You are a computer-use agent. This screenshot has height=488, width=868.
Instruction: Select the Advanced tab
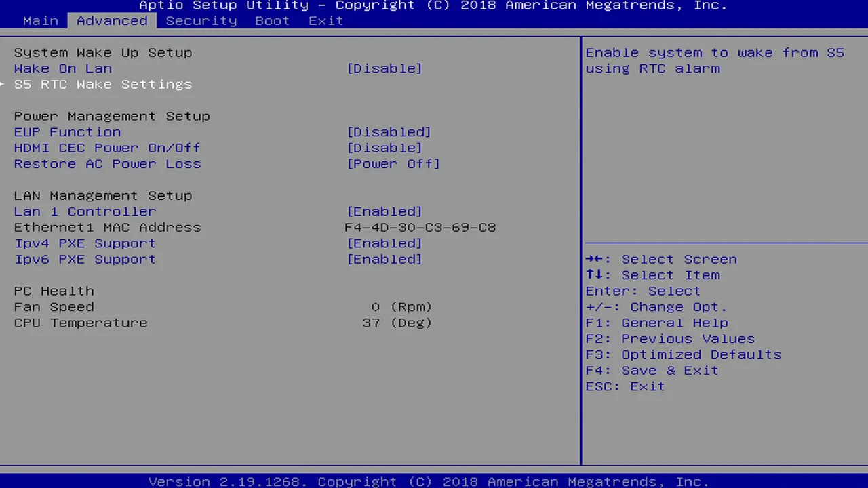(112, 20)
